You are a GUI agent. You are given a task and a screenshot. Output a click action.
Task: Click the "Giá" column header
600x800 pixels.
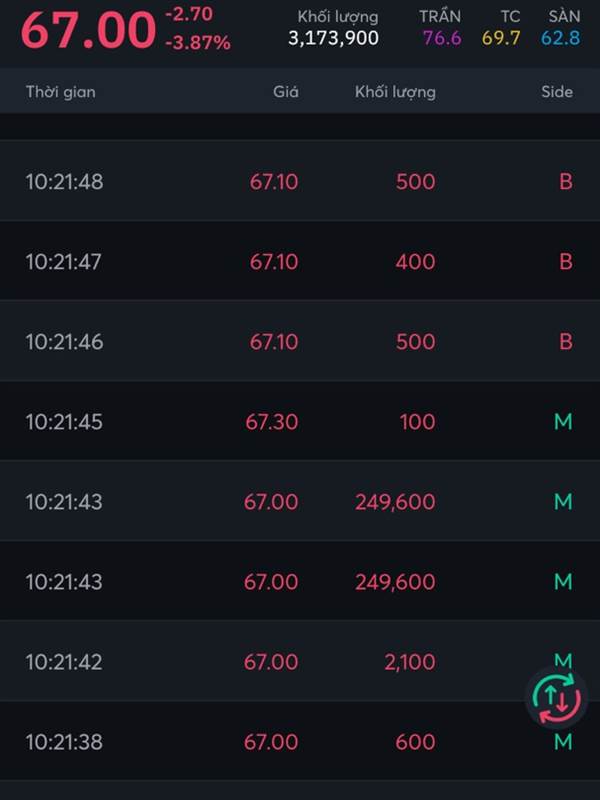click(x=285, y=92)
